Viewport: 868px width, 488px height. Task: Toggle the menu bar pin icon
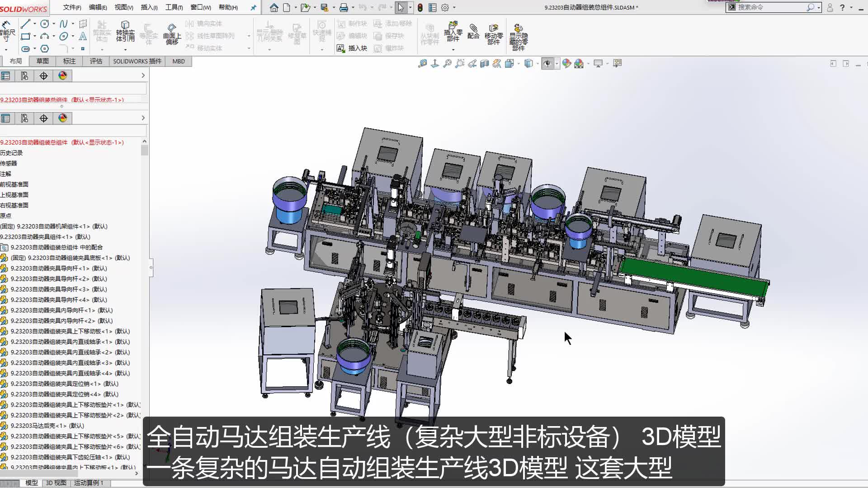(253, 8)
